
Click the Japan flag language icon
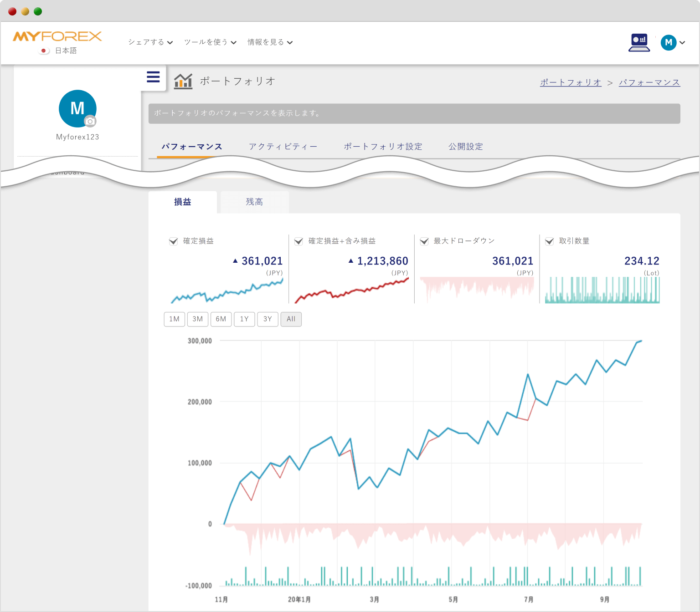(43, 51)
